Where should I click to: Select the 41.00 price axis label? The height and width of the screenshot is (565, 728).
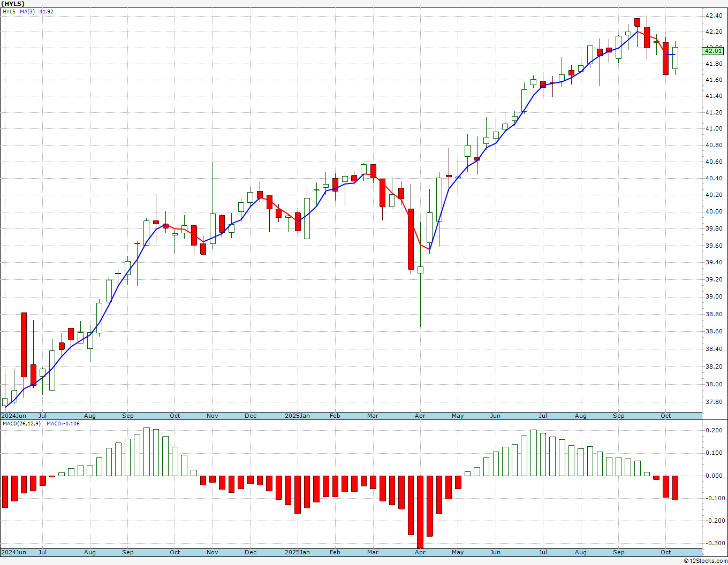click(714, 128)
